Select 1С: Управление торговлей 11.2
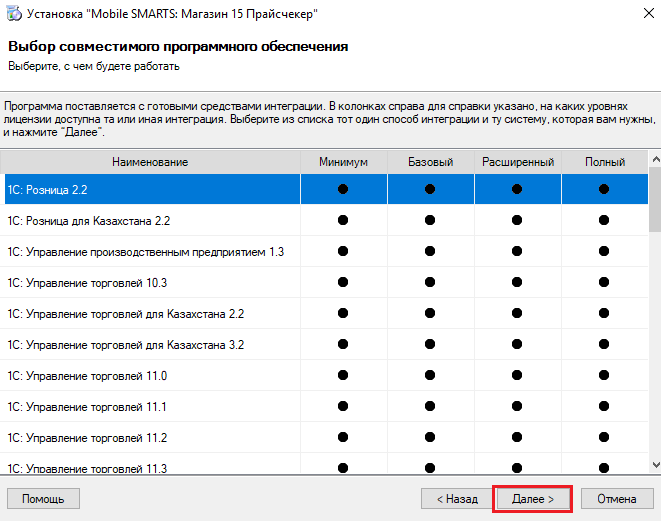Screen dimensions: 661x521 click(324, 438)
